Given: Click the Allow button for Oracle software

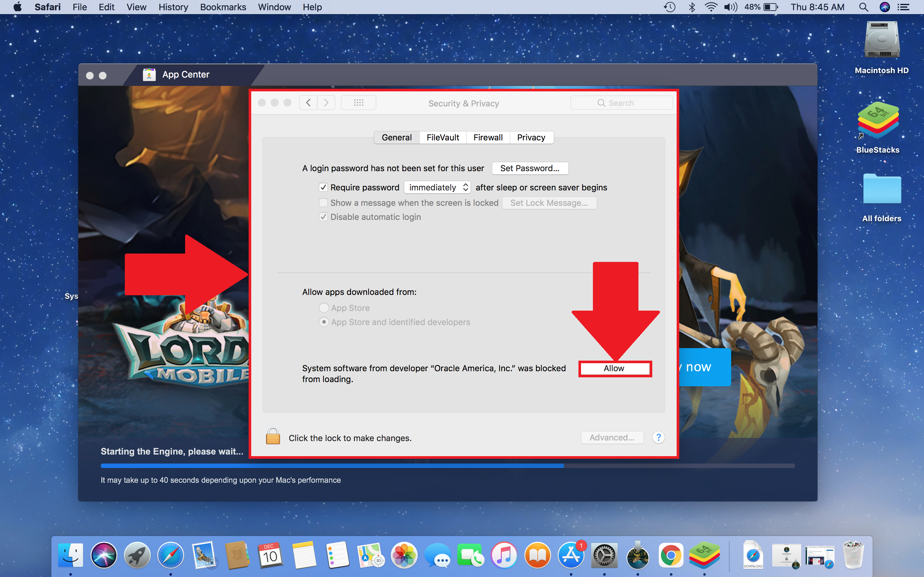Looking at the screenshot, I should (613, 368).
